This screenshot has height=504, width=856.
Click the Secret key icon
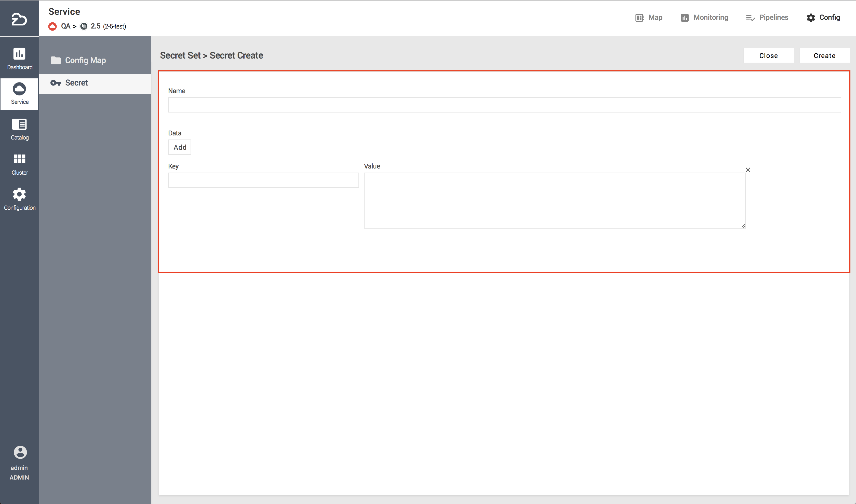(x=56, y=83)
